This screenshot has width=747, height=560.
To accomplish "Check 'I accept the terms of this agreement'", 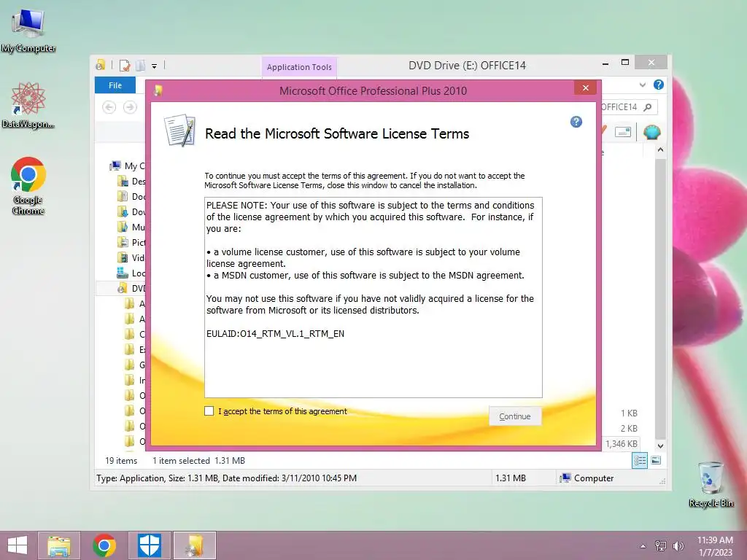I will tap(209, 411).
